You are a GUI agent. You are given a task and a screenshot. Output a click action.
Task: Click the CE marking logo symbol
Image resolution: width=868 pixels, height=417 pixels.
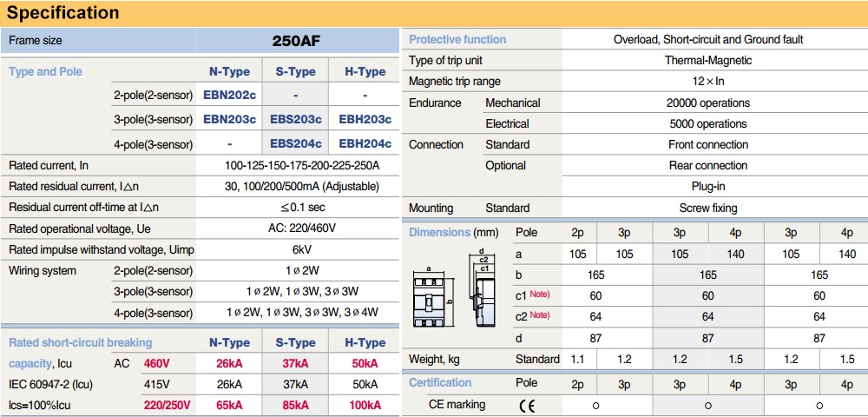click(x=527, y=406)
